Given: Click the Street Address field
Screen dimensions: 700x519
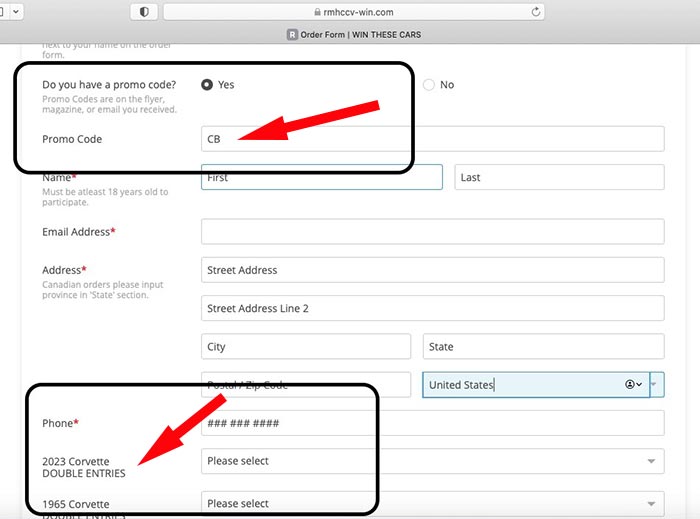Looking at the screenshot, I should click(433, 270).
